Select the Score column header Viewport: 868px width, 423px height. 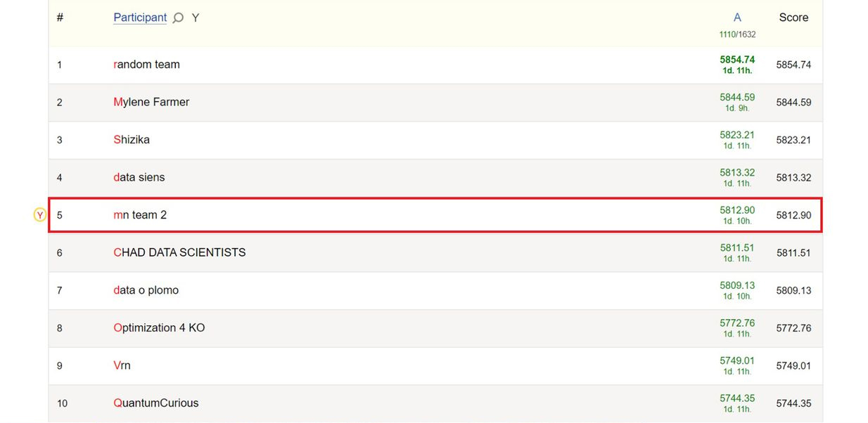coord(793,18)
